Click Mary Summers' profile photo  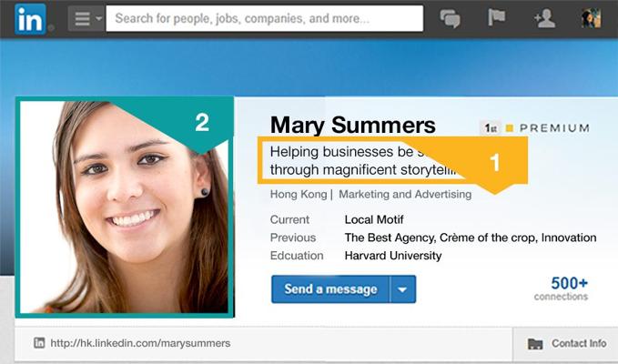coord(125,207)
